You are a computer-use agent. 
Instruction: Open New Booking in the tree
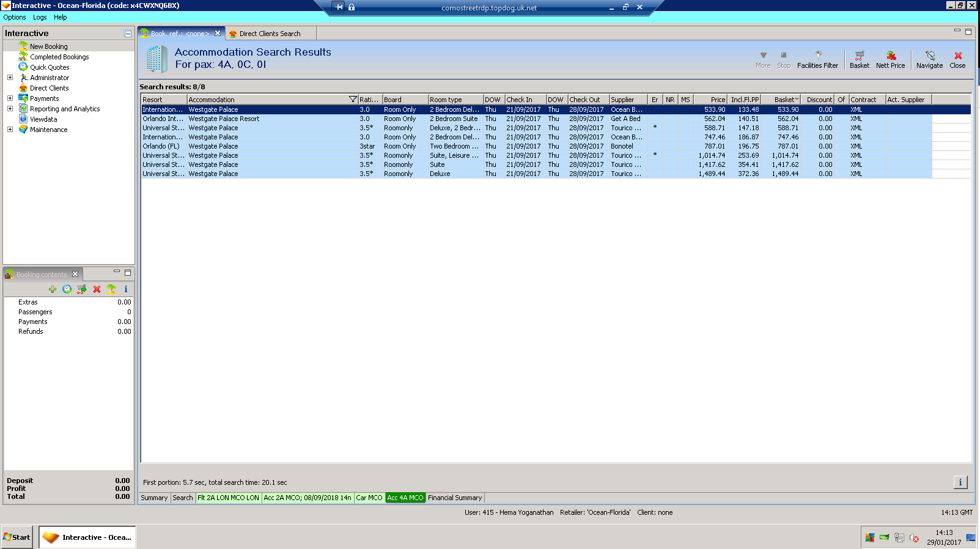49,46
